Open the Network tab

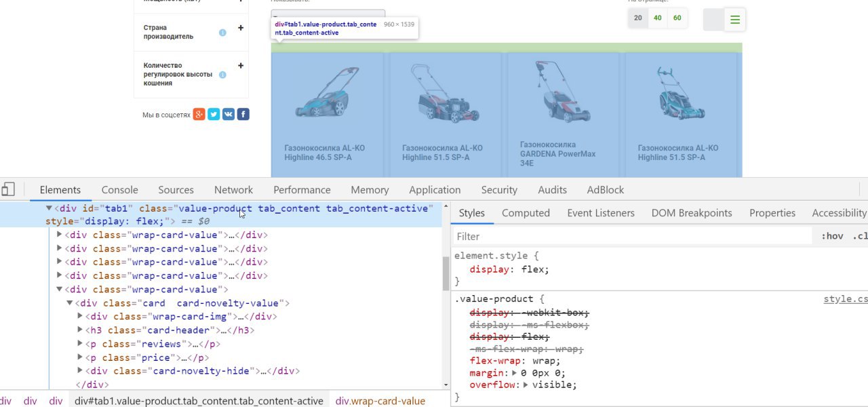[233, 190]
